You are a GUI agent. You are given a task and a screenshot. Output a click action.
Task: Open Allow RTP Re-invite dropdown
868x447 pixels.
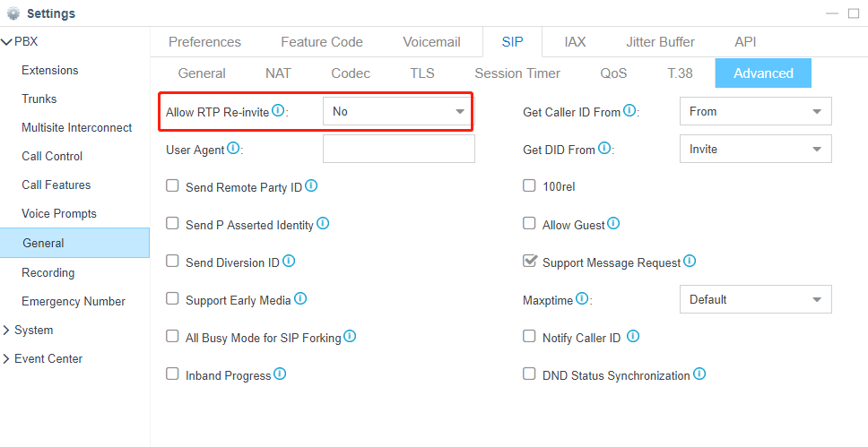click(396, 111)
